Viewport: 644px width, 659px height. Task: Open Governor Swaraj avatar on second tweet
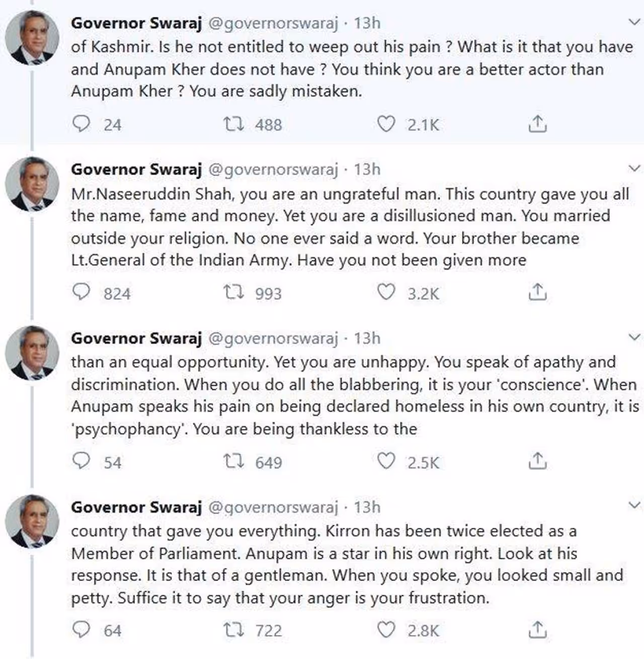[32, 183]
